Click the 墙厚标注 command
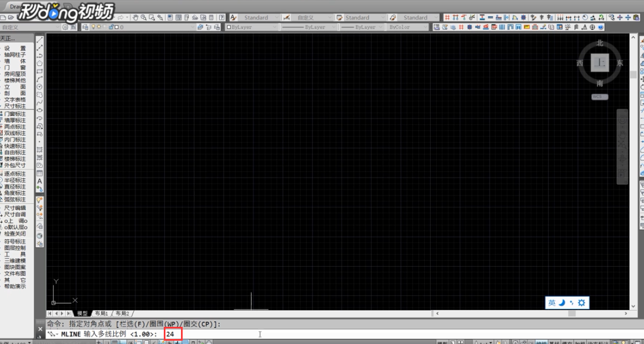Viewport: 644px width, 344px height. point(15,120)
